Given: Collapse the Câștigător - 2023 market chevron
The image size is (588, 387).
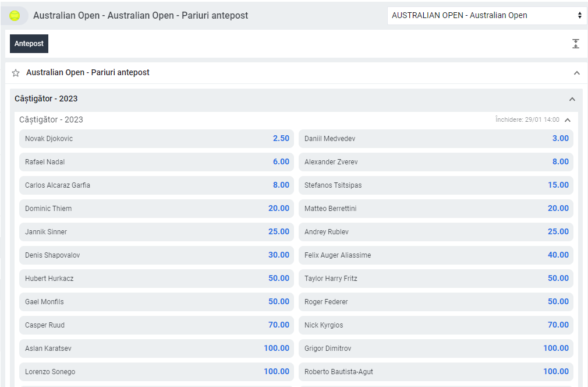Looking at the screenshot, I should [x=568, y=120].
